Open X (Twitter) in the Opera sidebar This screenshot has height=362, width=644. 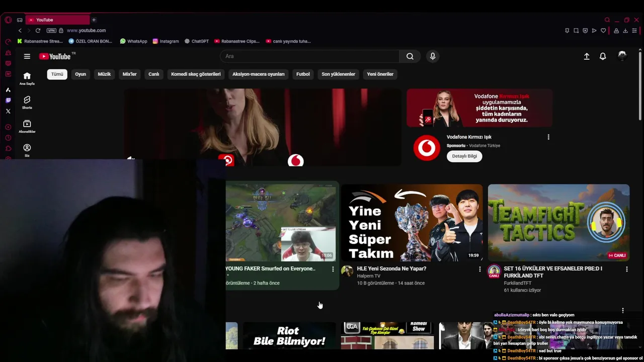[8, 111]
